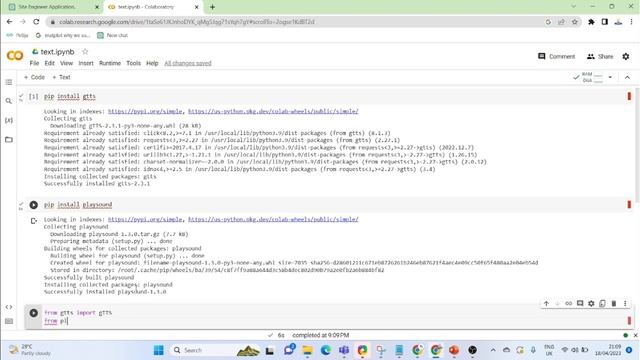Delete cell trash icon

[x=613, y=304]
